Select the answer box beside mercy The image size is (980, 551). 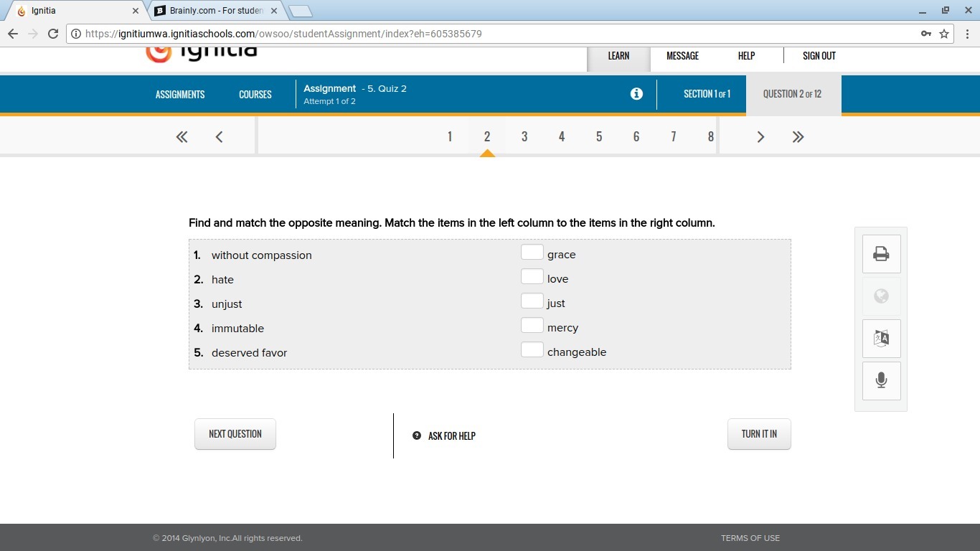[x=532, y=325]
